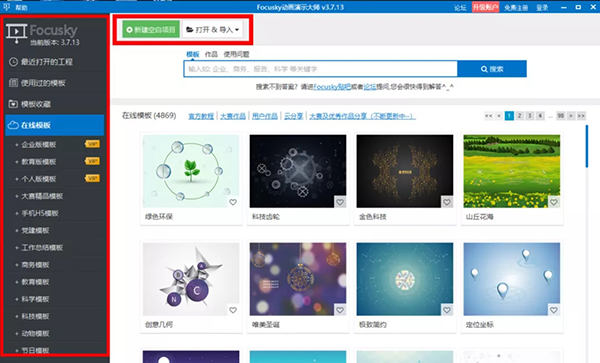Image resolution: width=600 pixels, height=363 pixels.
Task: Go to pagination page 2
Action: [x=519, y=116]
